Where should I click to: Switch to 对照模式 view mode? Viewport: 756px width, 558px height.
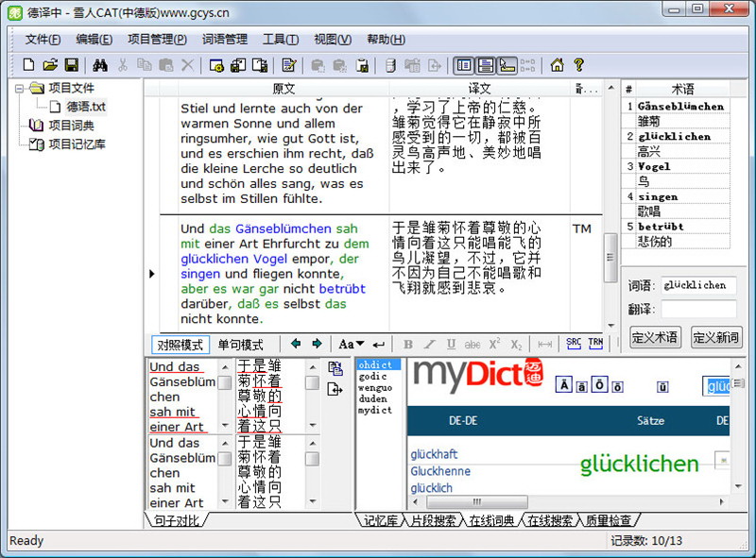pos(180,345)
